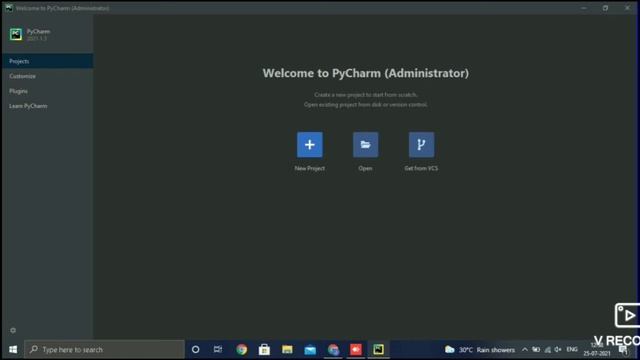Click the New Project label
Screen dimensions: 640x360
310,168
